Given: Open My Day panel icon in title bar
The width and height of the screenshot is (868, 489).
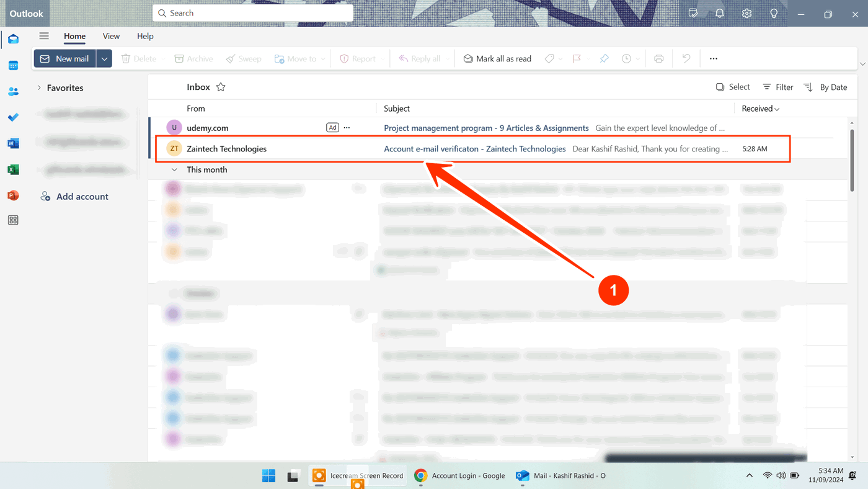Looking at the screenshot, I should pos(693,13).
